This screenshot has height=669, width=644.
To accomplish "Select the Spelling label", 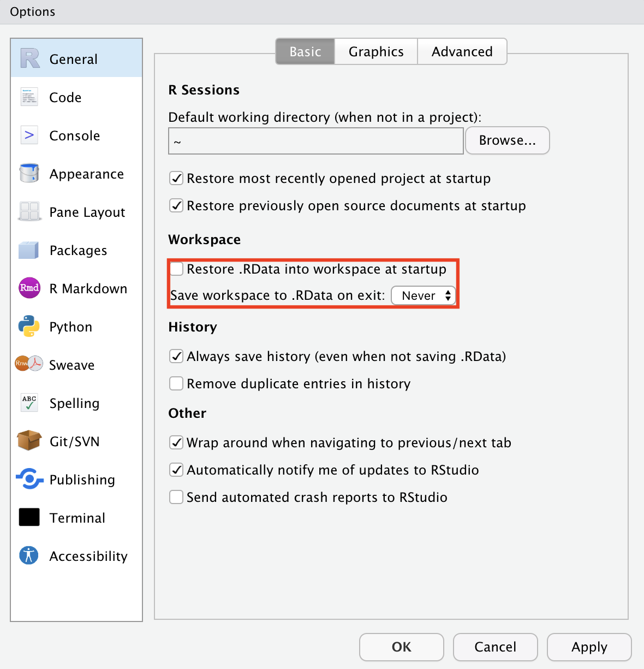I will coord(75,404).
